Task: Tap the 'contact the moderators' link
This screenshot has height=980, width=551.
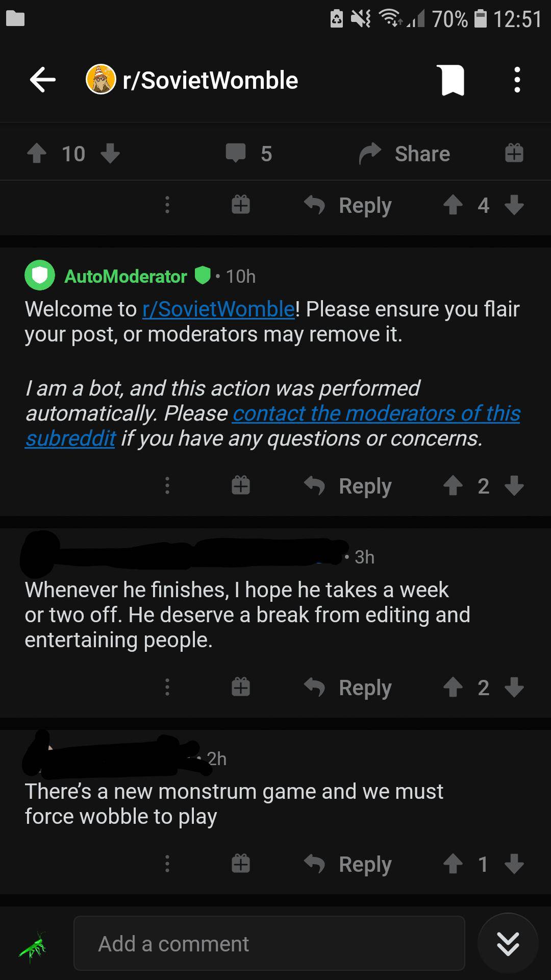Action: [376, 413]
